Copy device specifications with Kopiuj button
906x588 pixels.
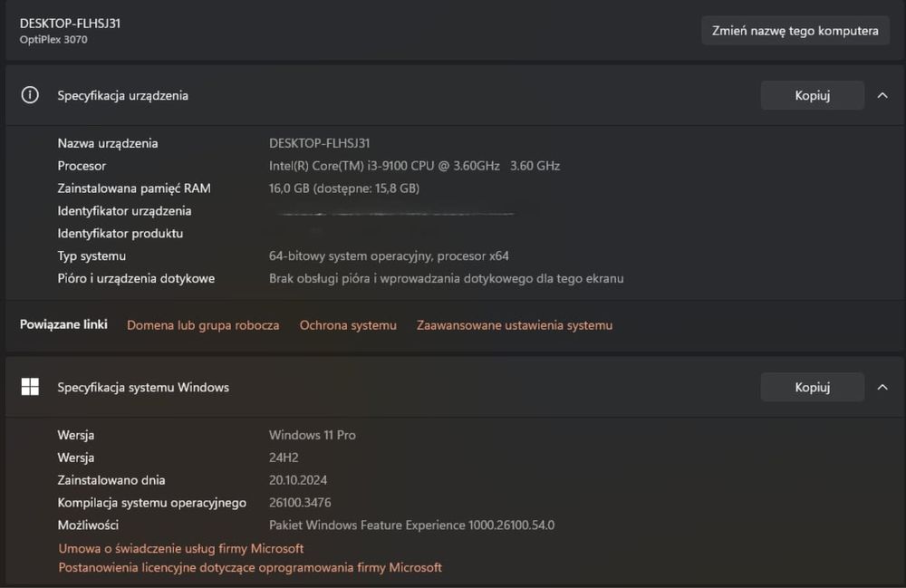812,95
